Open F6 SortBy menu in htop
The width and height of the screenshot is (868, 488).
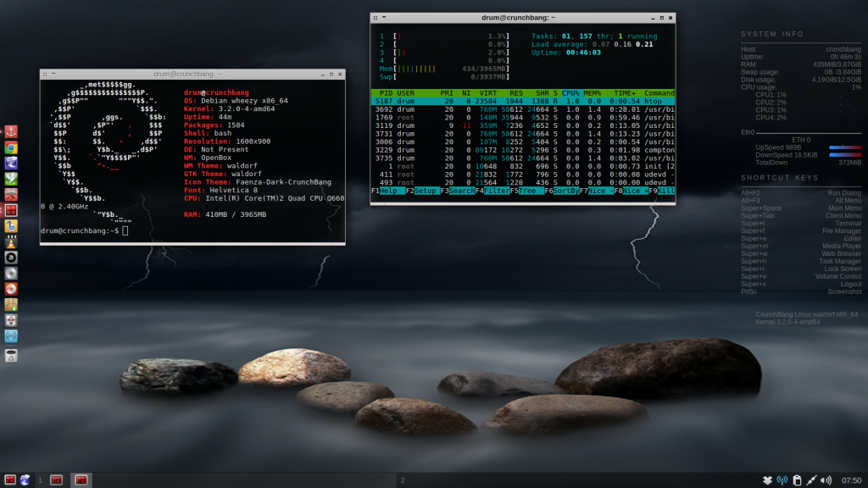pos(559,191)
